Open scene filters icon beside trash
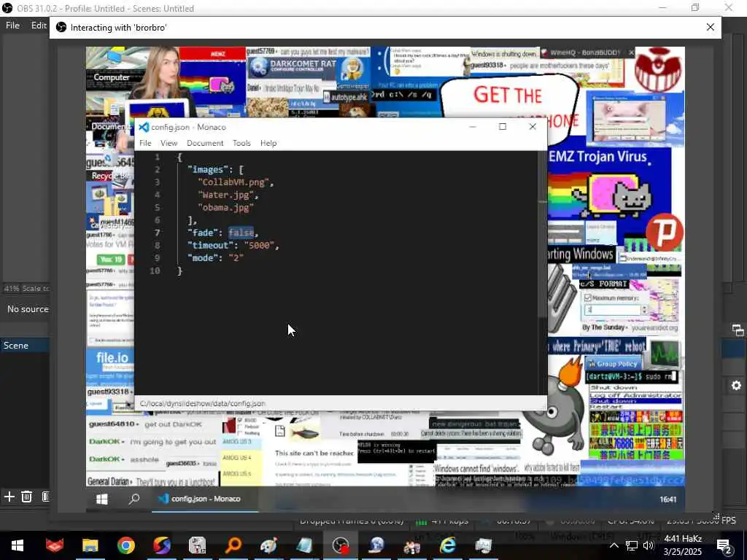Viewport: 747px width, 560px height. 46,497
